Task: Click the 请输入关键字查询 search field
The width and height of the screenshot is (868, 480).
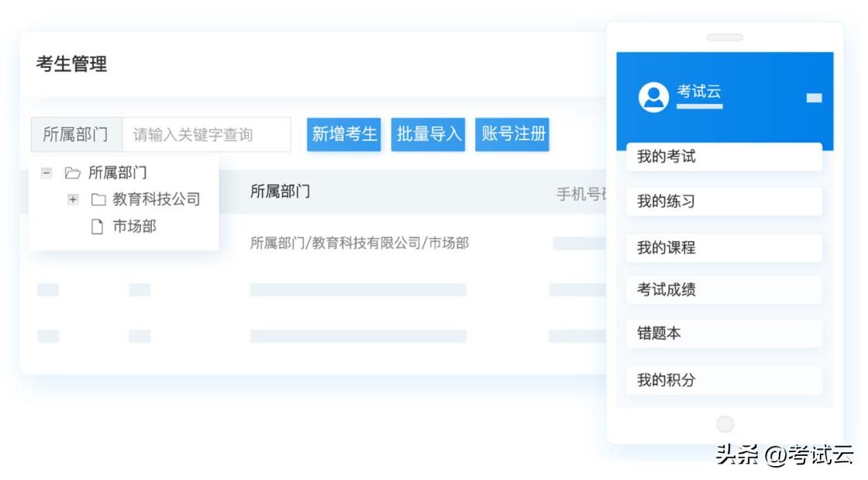Action: (205, 133)
